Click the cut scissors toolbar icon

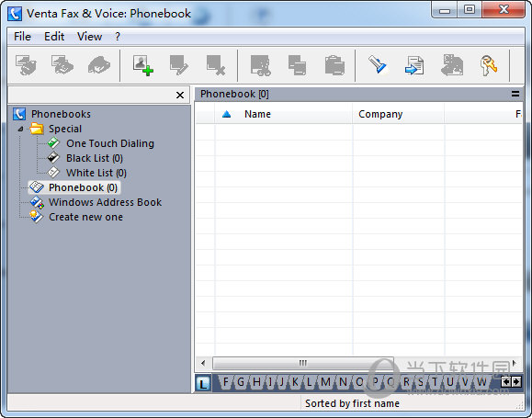(261, 65)
